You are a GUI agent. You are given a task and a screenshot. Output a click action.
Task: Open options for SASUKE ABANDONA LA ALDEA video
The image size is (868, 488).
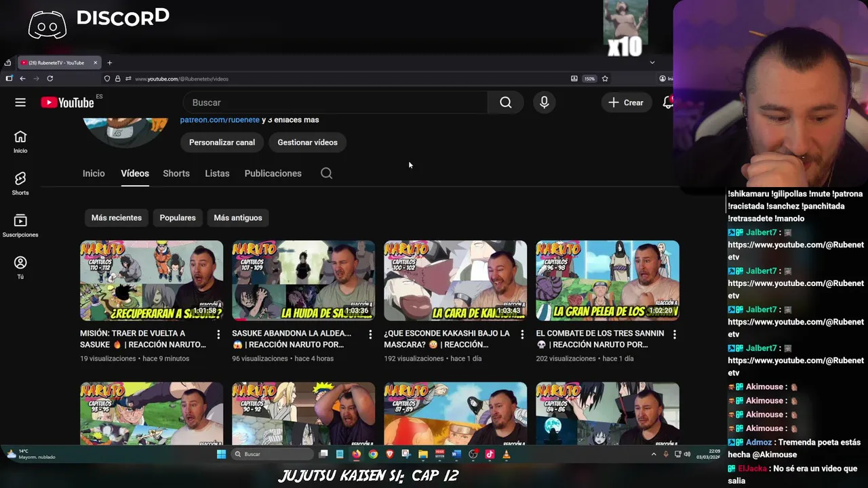click(370, 334)
